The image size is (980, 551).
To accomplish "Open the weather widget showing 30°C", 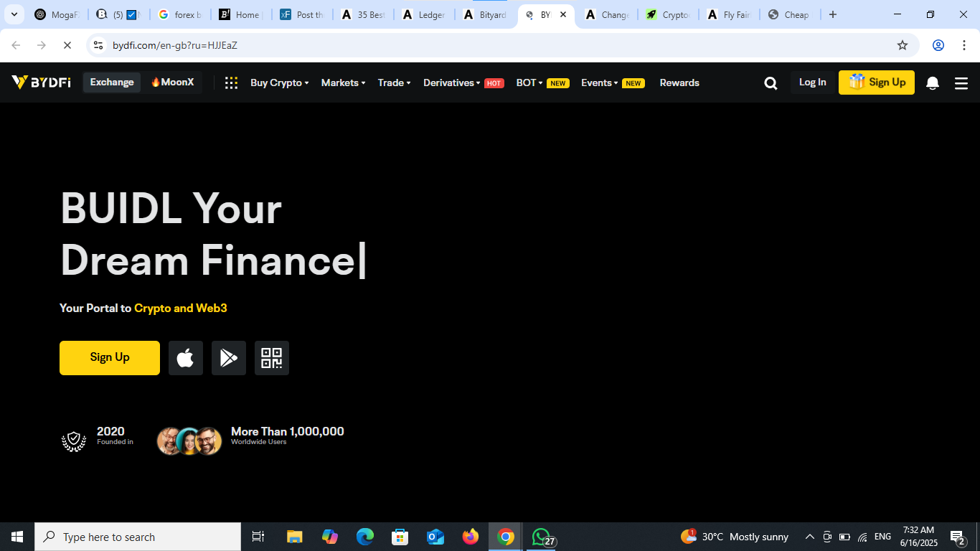I will pos(735,537).
